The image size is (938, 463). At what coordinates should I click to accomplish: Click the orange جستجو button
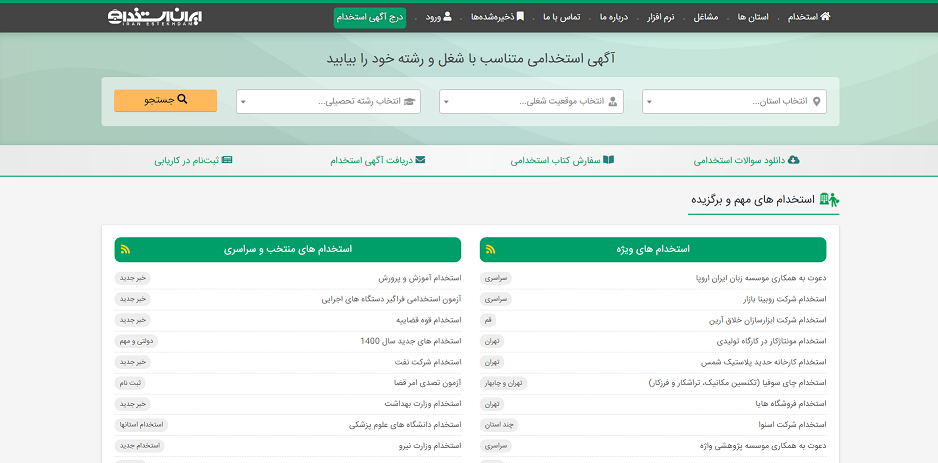coord(166,100)
